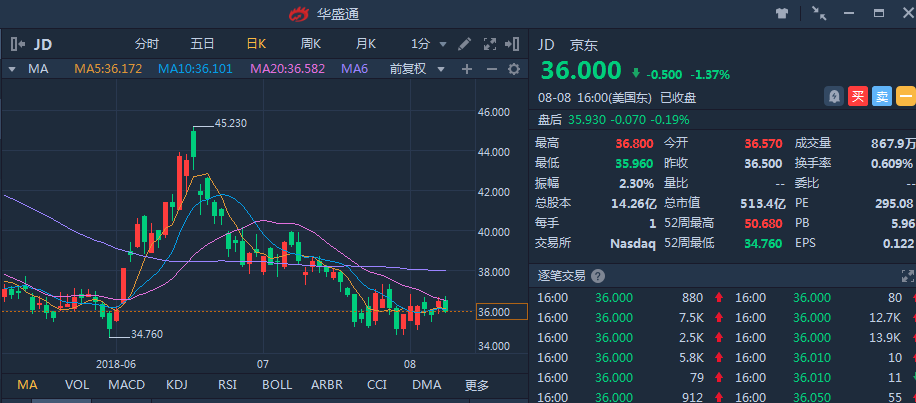Click the 最高 value 36.800

coord(634,144)
